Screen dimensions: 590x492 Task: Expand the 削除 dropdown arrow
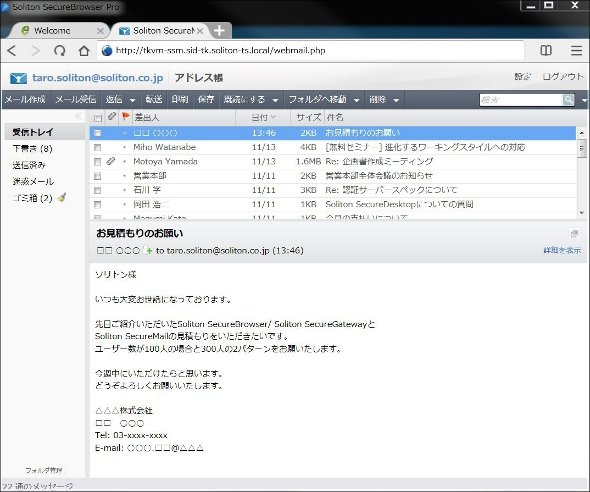coord(396,100)
